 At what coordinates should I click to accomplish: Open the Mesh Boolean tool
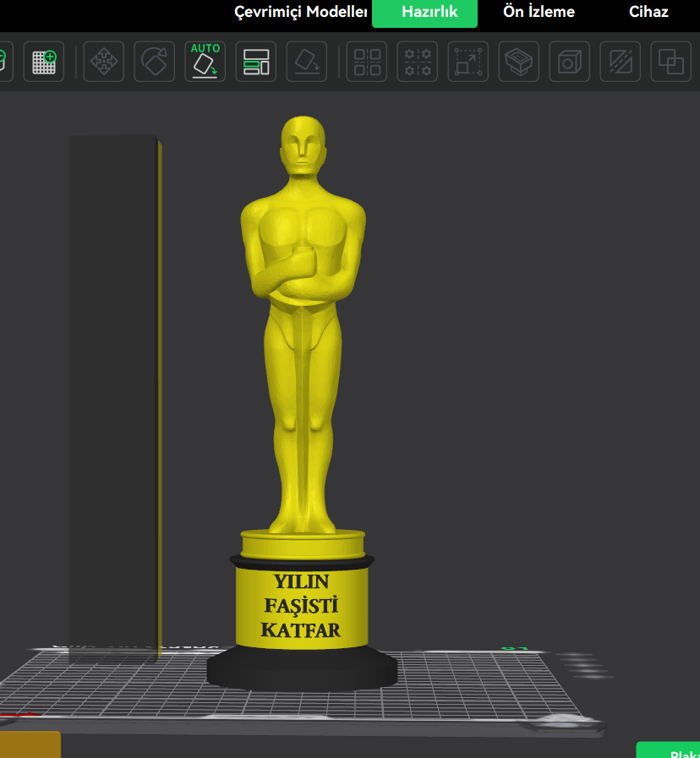pyautogui.click(x=671, y=62)
